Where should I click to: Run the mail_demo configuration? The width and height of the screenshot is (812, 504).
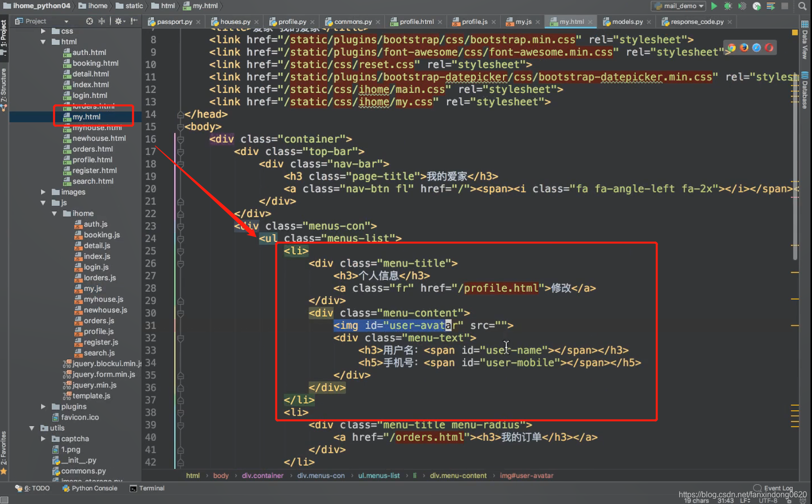click(714, 6)
